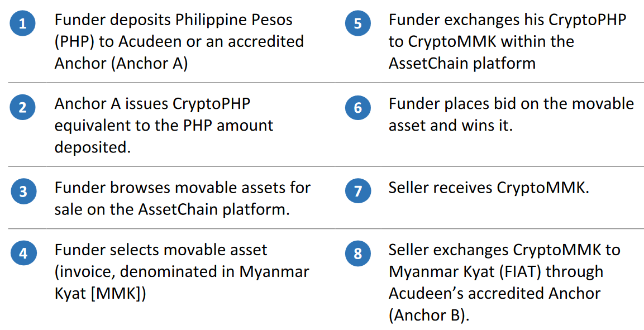Click 'Seller receives CryptoMMK.' text
This screenshot has height=330, width=644.
[489, 188]
